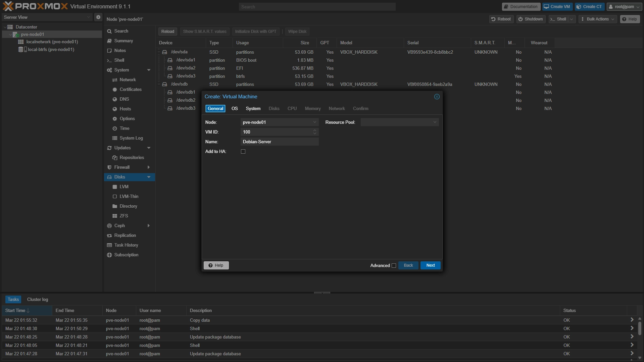Select localnetwork (pve-node01) tree item
The image size is (644, 362).
point(52,42)
